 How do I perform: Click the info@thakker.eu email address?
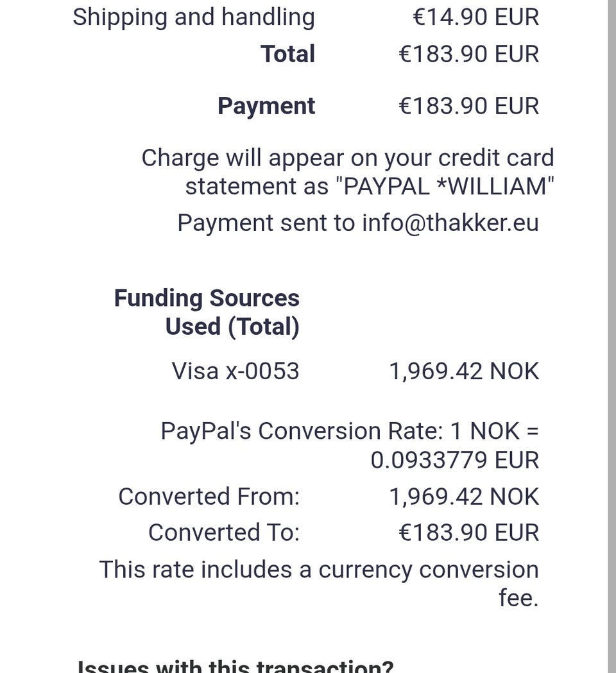[x=450, y=223]
